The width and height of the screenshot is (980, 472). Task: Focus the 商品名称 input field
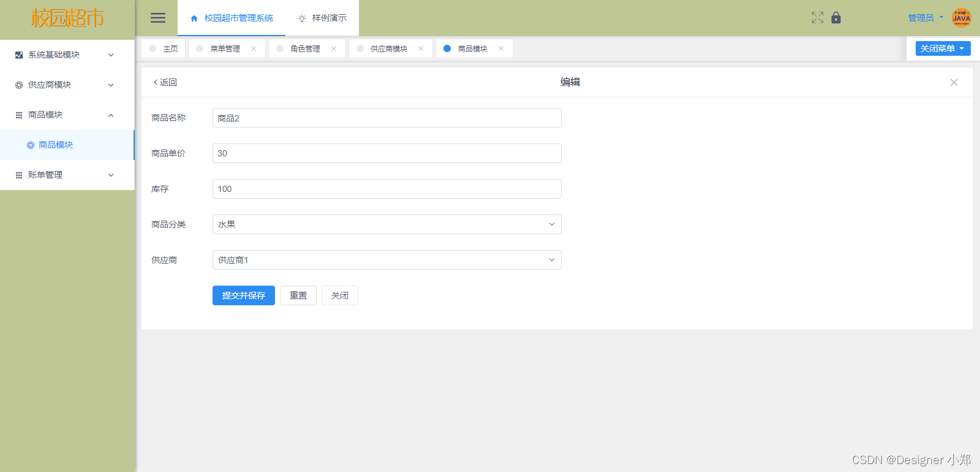387,118
